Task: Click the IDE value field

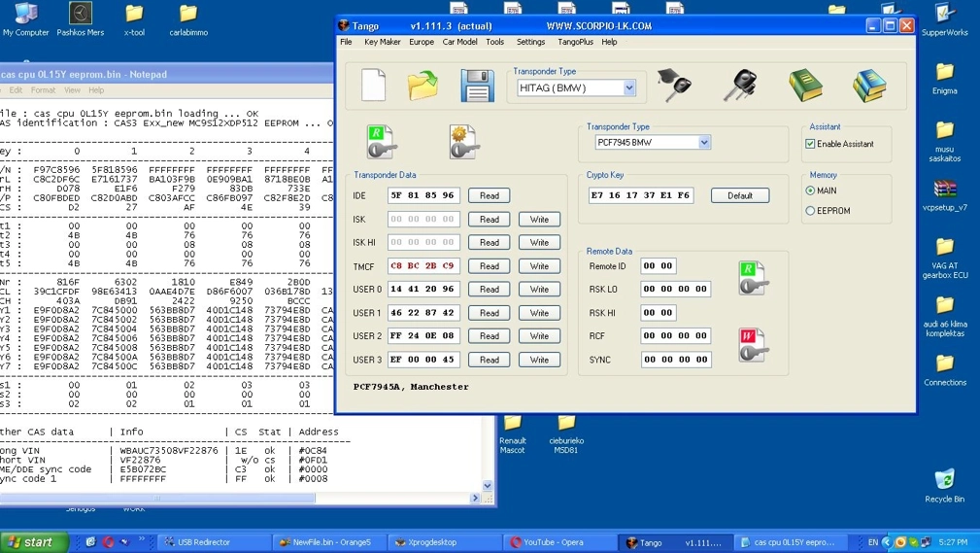Action: point(423,195)
